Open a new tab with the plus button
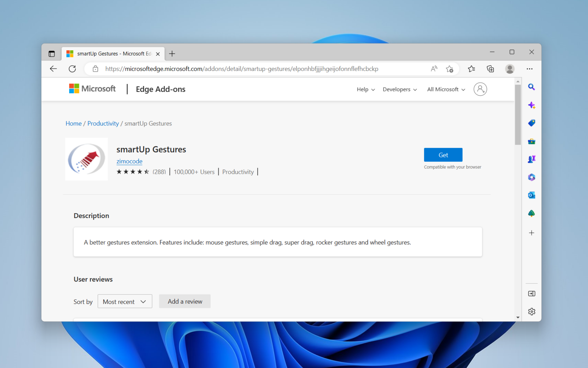The width and height of the screenshot is (588, 368). [x=172, y=54]
